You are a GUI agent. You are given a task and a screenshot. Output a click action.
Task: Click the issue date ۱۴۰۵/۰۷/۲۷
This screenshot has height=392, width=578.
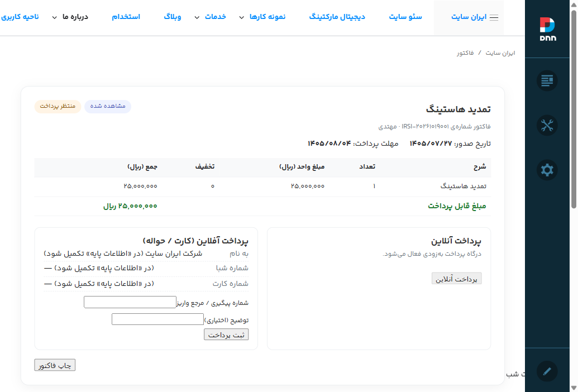coord(431,144)
